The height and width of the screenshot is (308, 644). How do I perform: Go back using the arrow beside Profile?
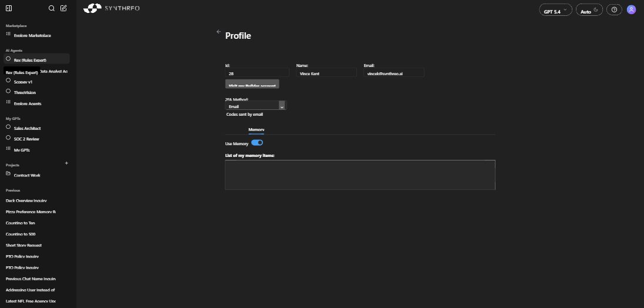(x=218, y=32)
